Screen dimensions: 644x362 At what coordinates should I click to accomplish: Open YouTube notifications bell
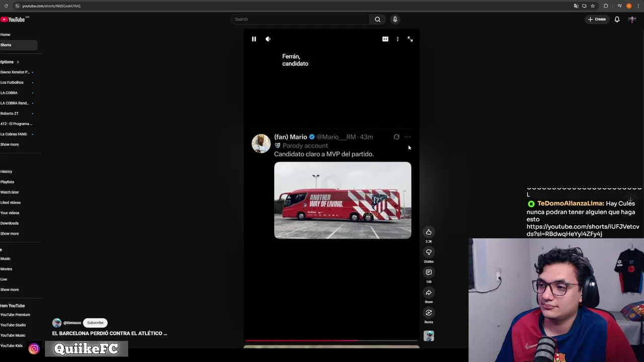pos(617,19)
